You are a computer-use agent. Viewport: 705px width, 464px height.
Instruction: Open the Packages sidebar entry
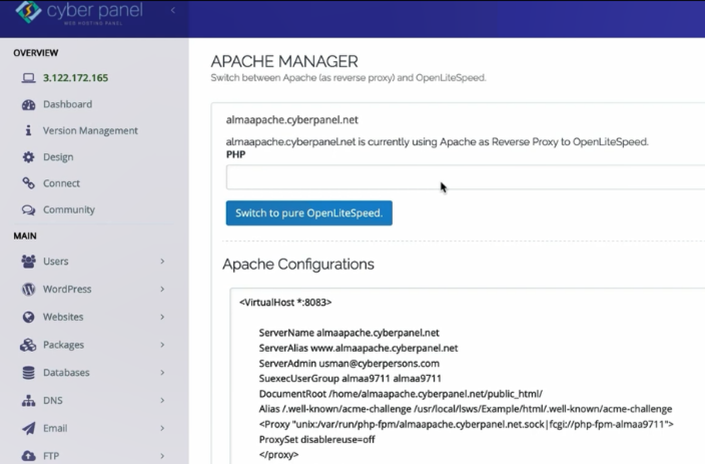click(x=63, y=345)
